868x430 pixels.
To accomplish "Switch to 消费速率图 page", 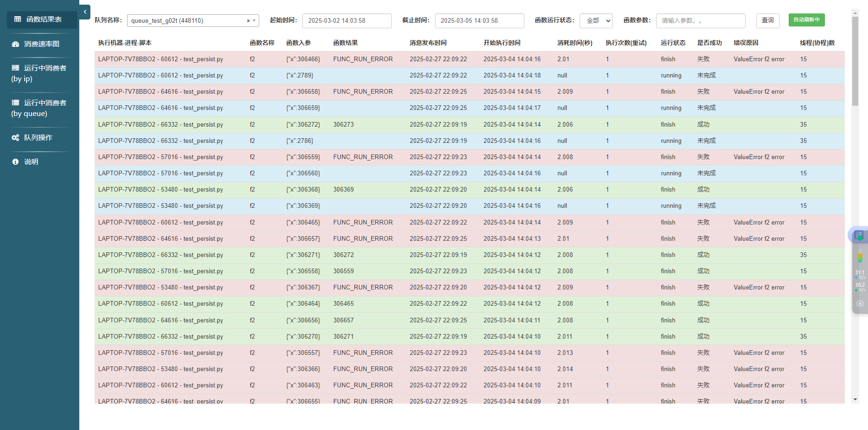I will (42, 44).
